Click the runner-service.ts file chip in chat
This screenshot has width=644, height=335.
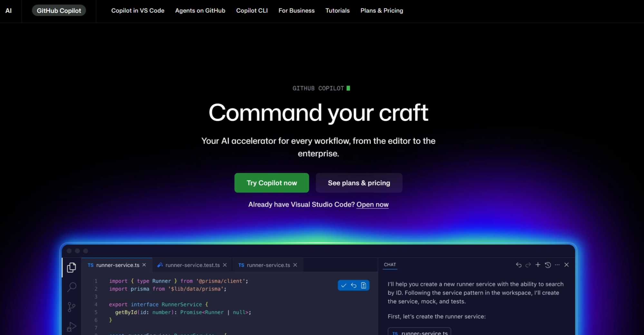click(419, 332)
